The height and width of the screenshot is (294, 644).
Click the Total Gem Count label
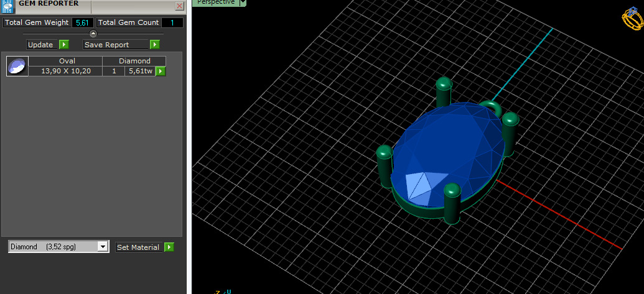pyautogui.click(x=129, y=22)
